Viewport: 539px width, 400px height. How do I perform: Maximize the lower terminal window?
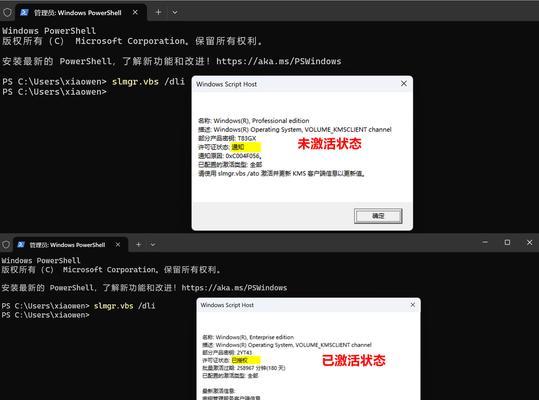(x=507, y=243)
